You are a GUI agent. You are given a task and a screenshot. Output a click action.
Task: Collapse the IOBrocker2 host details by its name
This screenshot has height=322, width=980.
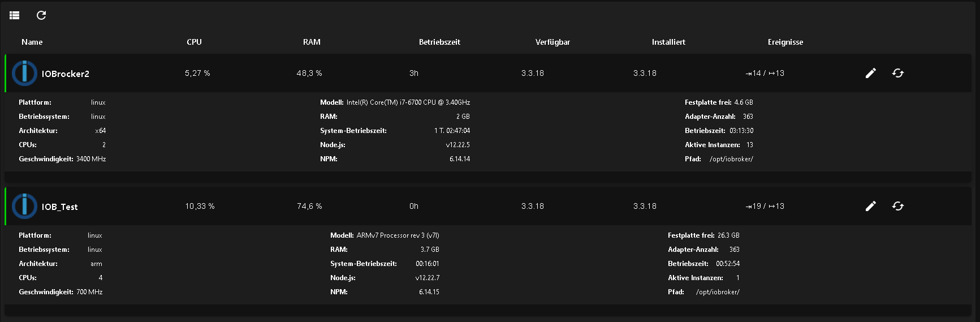pos(66,74)
